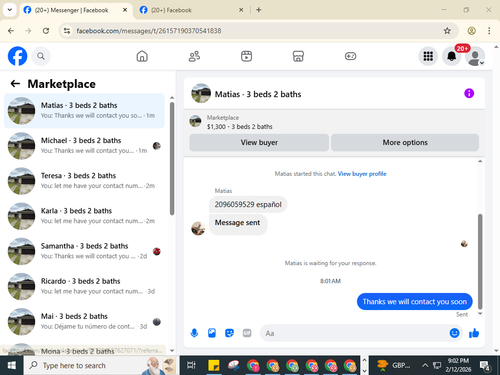Screen dimensions: 500x375
Task: Attach a file with the photo icon
Action: coord(212,333)
